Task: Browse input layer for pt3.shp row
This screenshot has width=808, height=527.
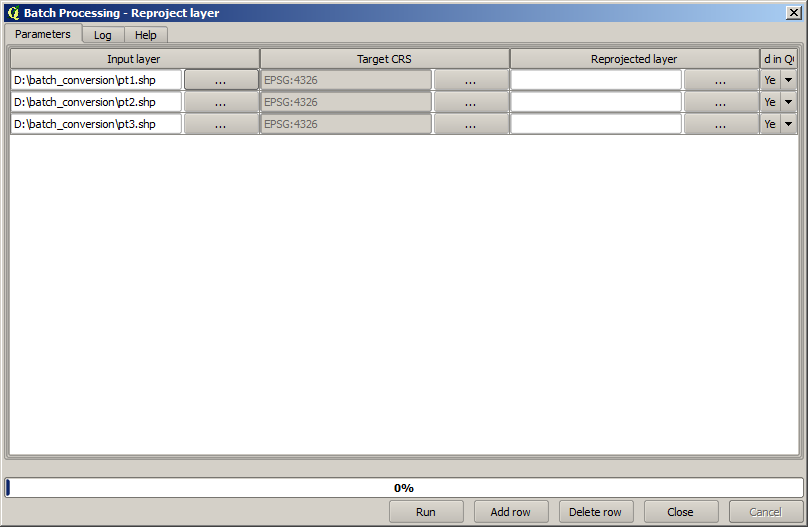Action: pyautogui.click(x=220, y=124)
